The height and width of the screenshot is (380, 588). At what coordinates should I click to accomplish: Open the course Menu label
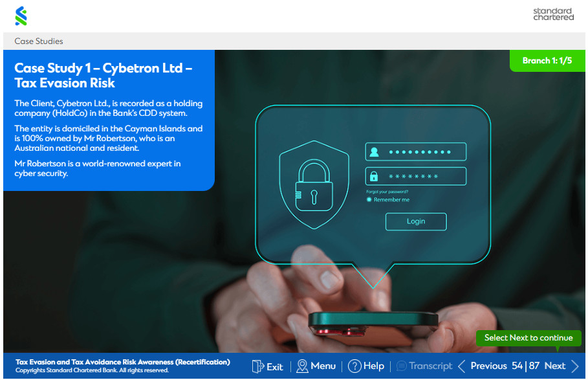(x=323, y=366)
